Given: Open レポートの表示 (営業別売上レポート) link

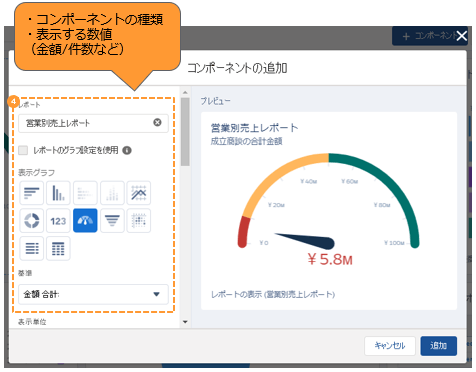Looking at the screenshot, I should click(273, 294).
